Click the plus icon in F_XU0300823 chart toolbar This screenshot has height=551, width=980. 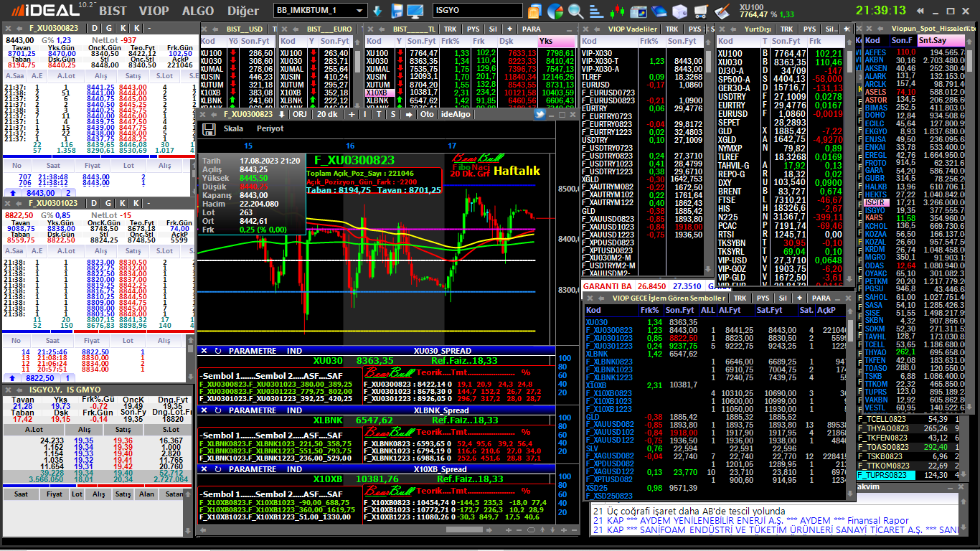351,114
